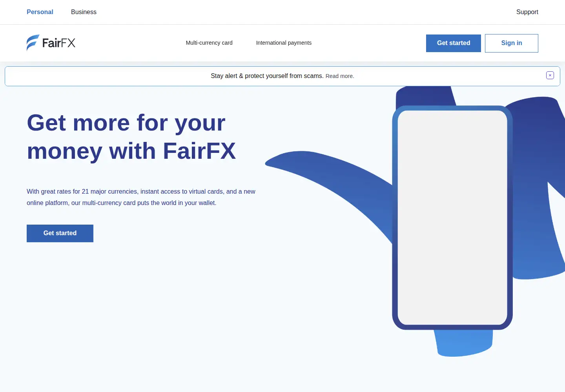
Task: Click the Sign in button
Action: click(x=512, y=43)
